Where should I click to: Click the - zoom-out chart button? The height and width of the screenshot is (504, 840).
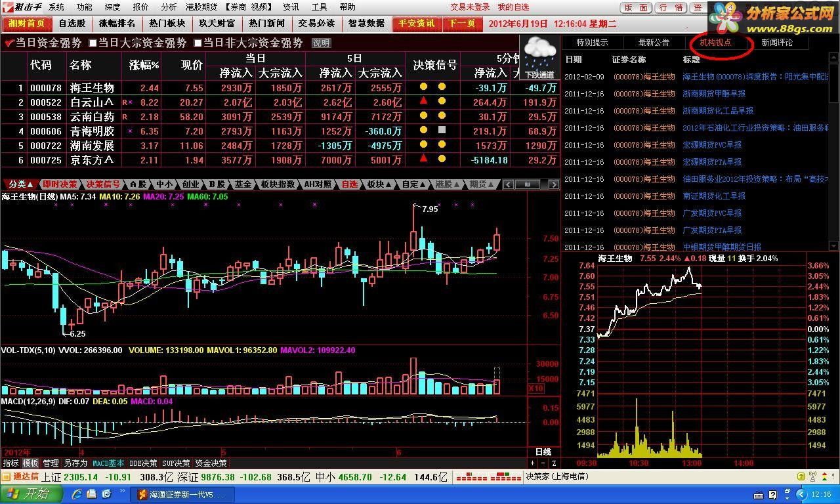coord(543,463)
